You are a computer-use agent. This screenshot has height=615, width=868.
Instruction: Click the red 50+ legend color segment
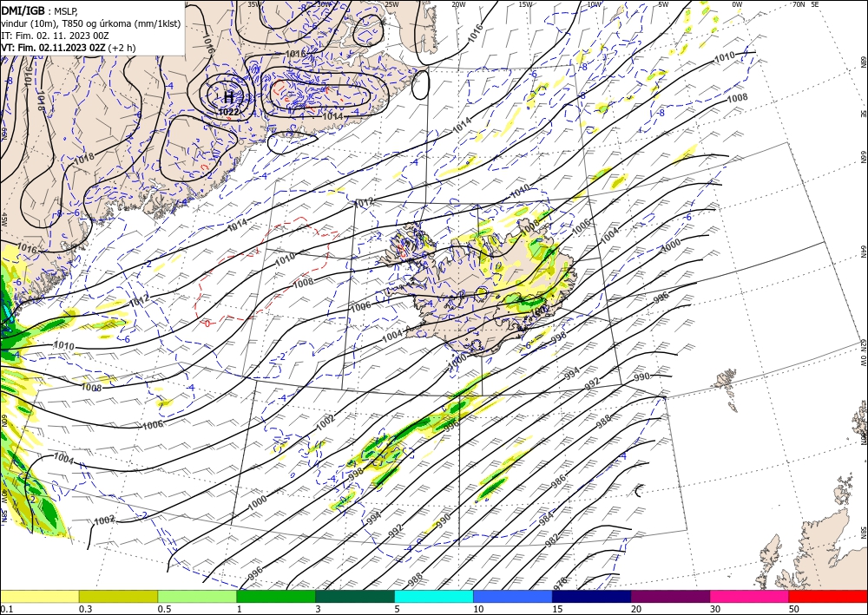coord(828,596)
